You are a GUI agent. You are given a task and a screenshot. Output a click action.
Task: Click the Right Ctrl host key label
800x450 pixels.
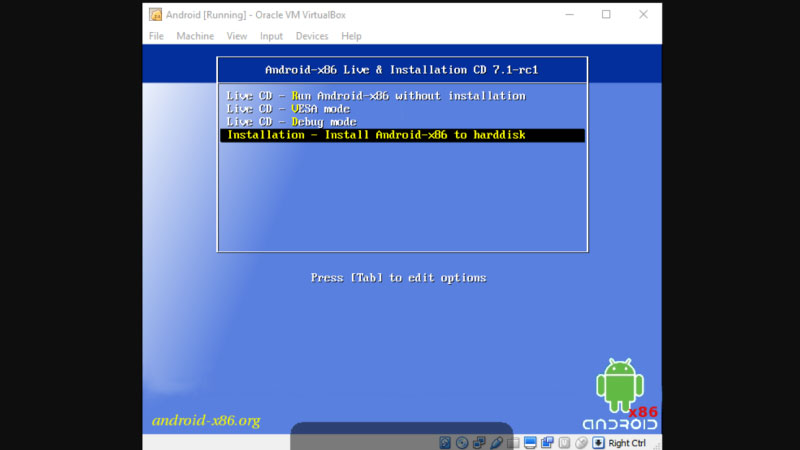click(627, 443)
